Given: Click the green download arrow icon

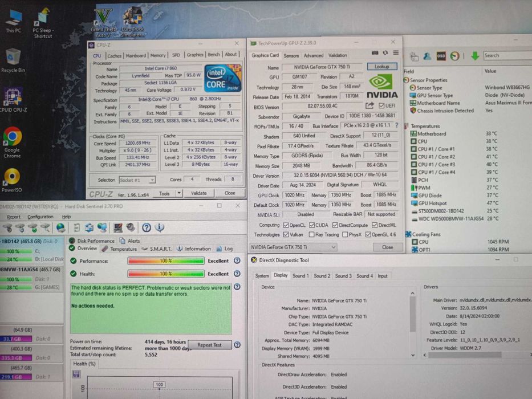Looking at the screenshot, I should pos(474,56).
